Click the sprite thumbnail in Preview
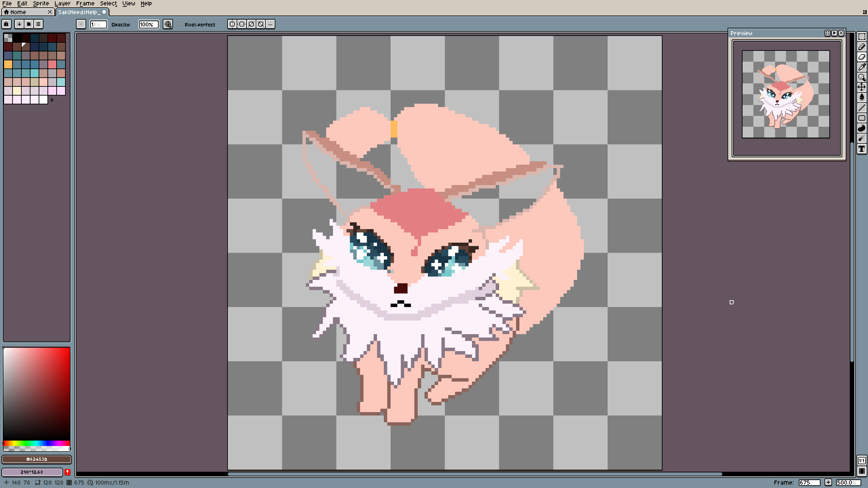The image size is (868, 488). (786, 94)
